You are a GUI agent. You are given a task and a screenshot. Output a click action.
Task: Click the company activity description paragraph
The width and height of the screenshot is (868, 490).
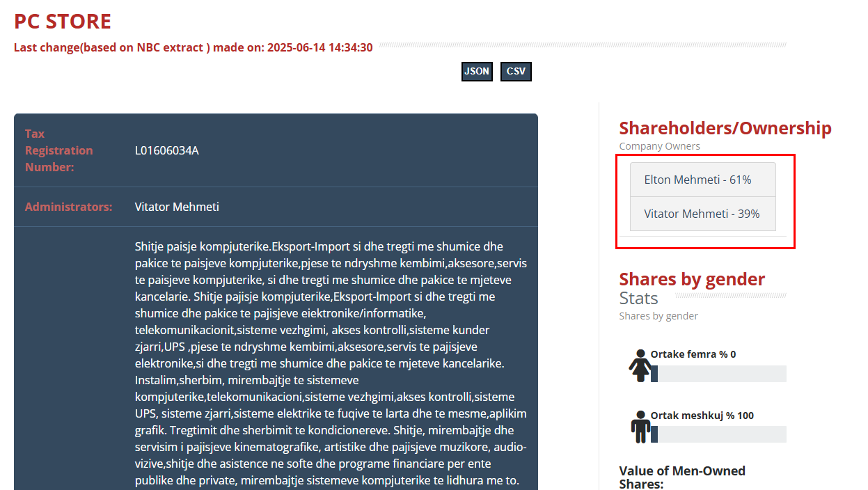tap(331, 363)
